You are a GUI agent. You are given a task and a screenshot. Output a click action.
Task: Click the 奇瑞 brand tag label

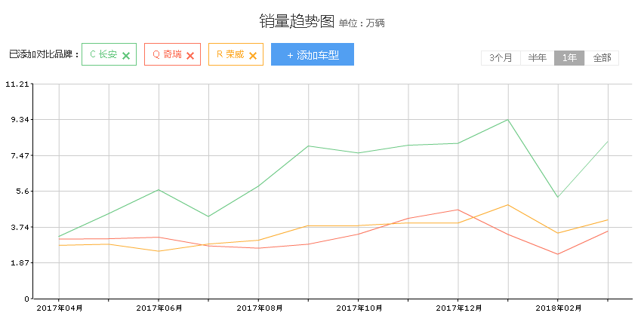[167, 54]
